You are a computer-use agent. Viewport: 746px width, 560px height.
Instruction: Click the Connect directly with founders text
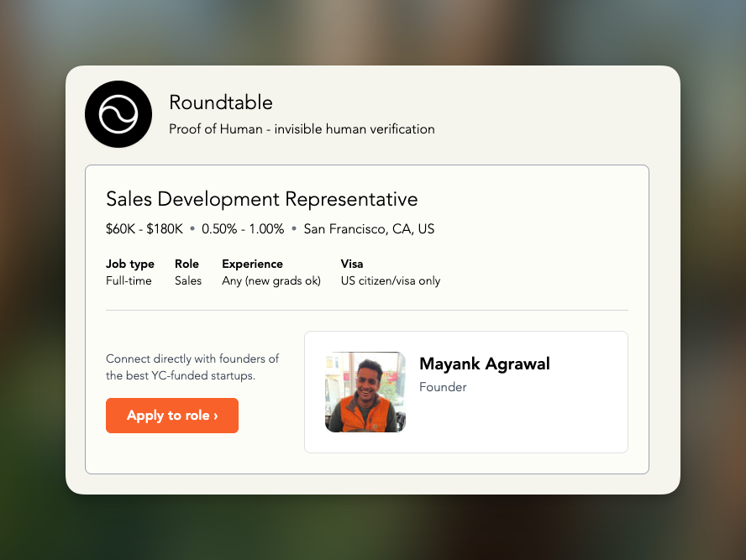tap(192, 367)
